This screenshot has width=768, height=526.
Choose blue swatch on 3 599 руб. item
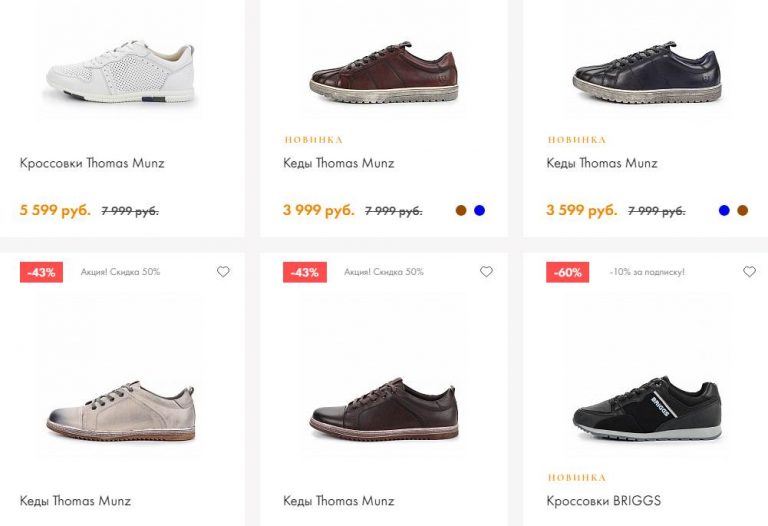tap(724, 211)
